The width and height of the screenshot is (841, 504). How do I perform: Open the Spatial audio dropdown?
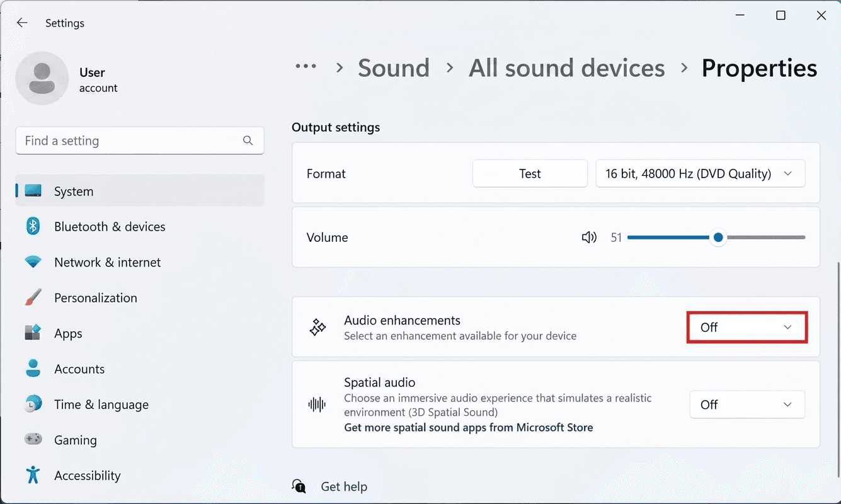point(747,404)
